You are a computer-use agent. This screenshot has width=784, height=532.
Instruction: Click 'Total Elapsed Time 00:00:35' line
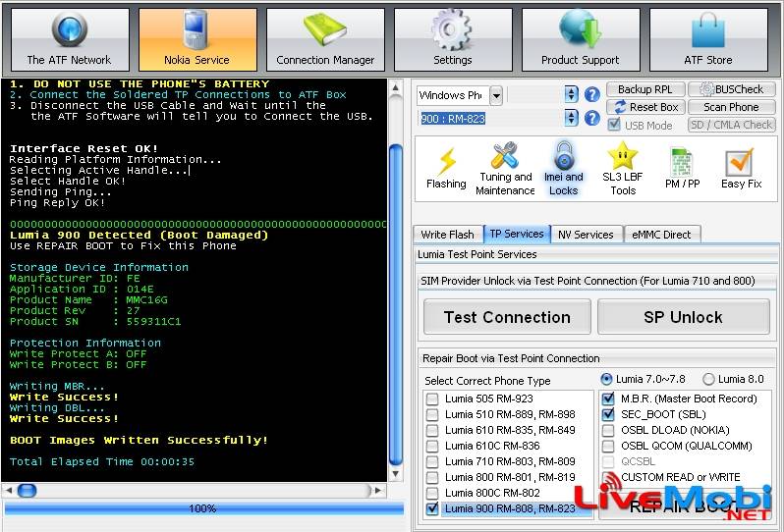coord(102,461)
